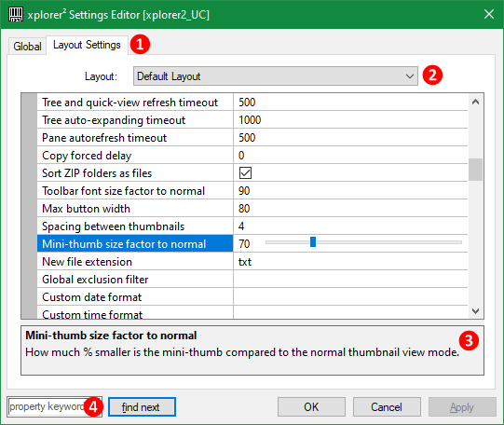Click the xplorer2 app icon in title bar
Image resolution: width=504 pixels, height=425 pixels.
point(16,15)
